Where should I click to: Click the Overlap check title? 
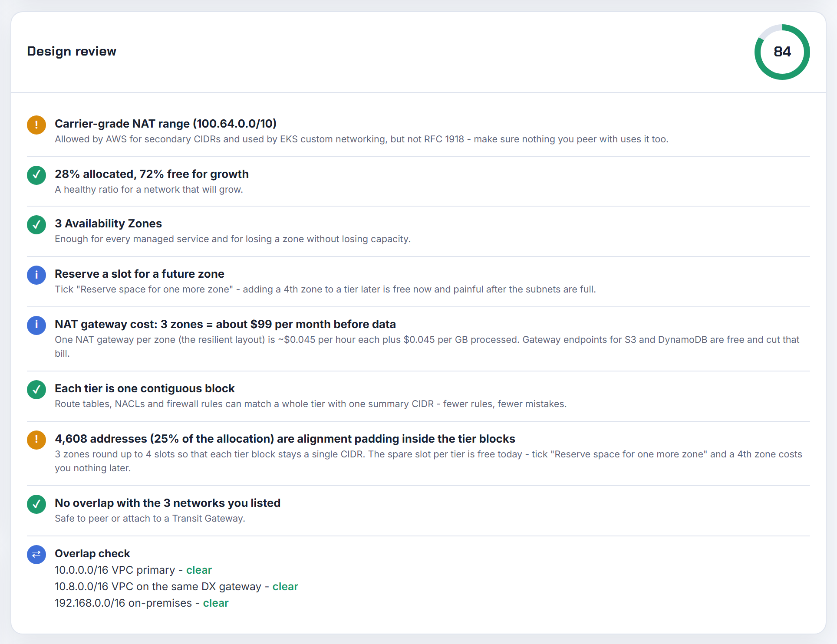click(92, 553)
